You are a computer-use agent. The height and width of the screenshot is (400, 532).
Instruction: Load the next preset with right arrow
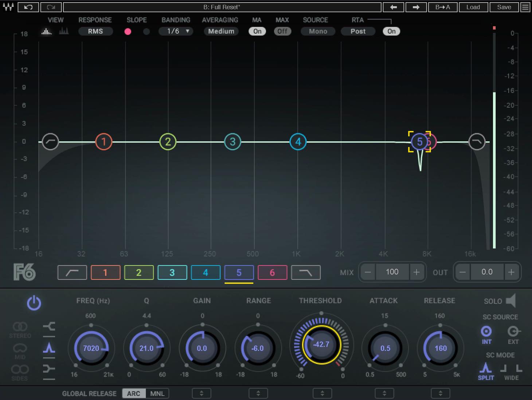[416, 7]
